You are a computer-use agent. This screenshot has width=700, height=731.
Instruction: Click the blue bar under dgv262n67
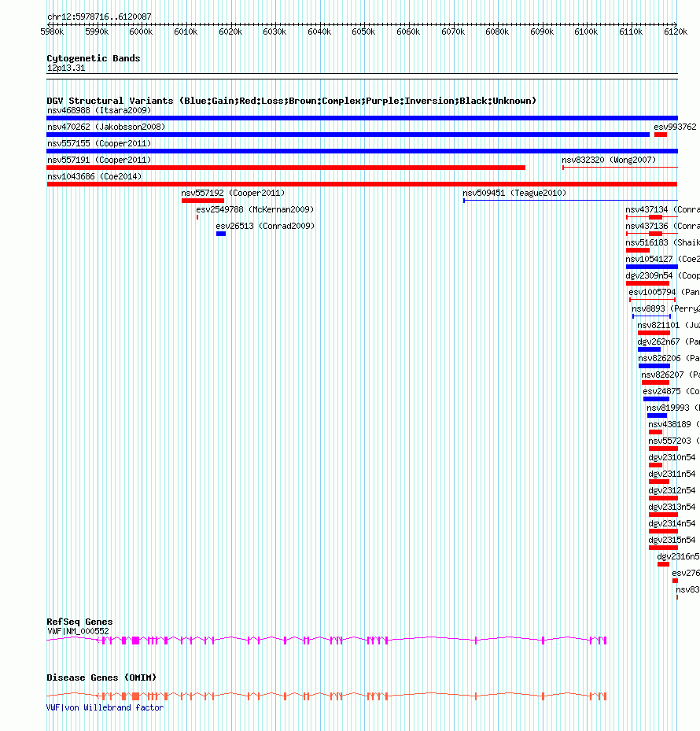click(649, 349)
